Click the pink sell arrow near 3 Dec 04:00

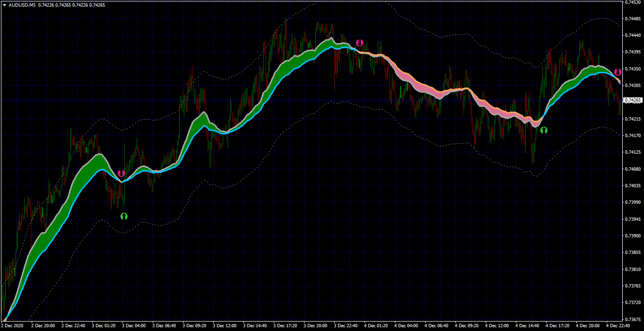pos(121,174)
